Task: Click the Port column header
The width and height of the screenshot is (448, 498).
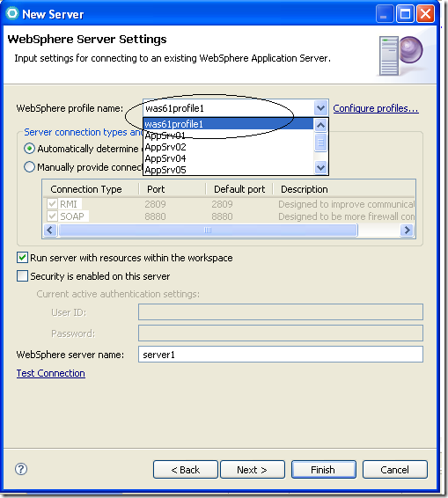Action: pyautogui.click(x=173, y=189)
